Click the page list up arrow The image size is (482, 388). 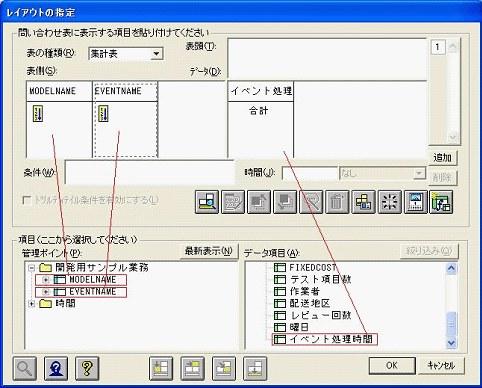coord(452,47)
